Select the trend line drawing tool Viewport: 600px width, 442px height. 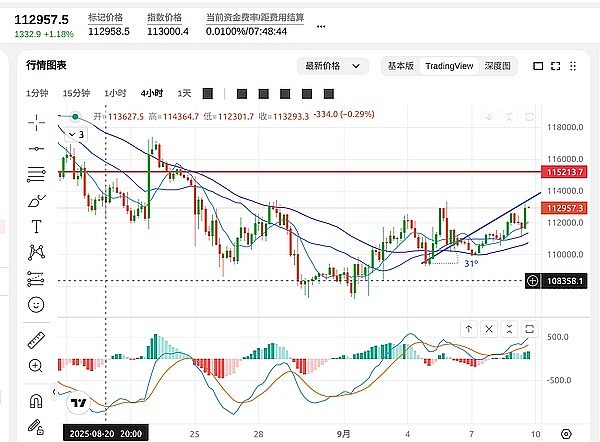point(36,147)
